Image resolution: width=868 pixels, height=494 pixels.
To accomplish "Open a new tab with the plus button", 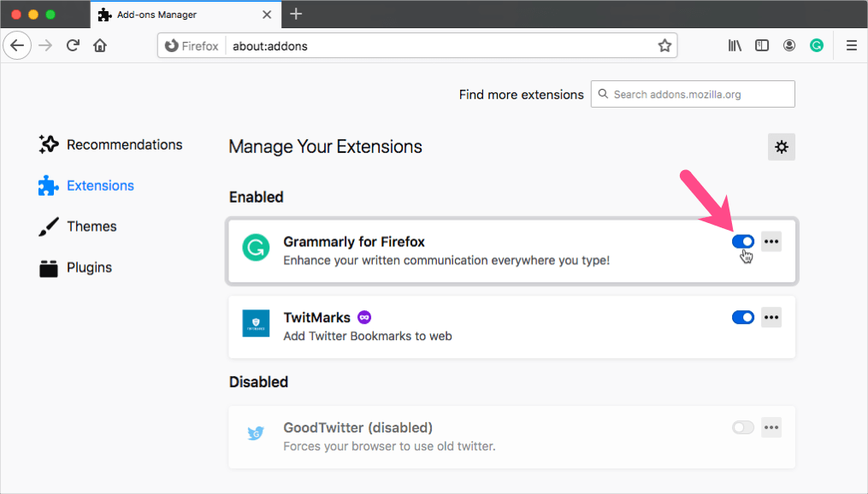I will pos(296,14).
